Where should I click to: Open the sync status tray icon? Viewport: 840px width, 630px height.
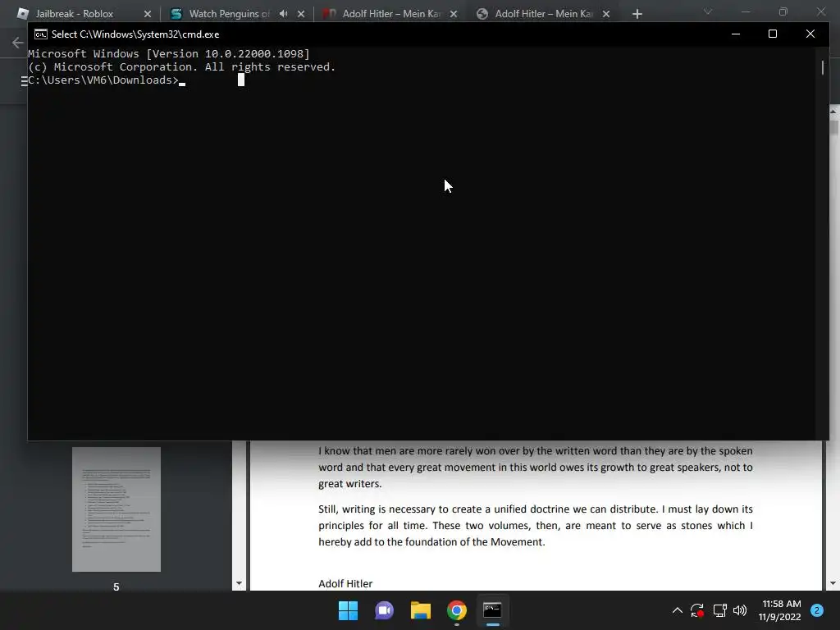pyautogui.click(x=697, y=610)
